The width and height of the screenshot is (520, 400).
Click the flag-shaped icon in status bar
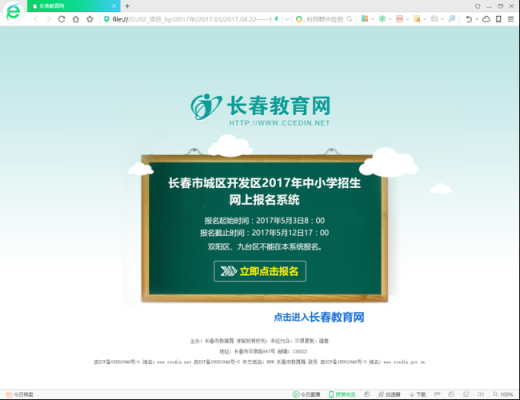pyautogui.click(x=437, y=394)
